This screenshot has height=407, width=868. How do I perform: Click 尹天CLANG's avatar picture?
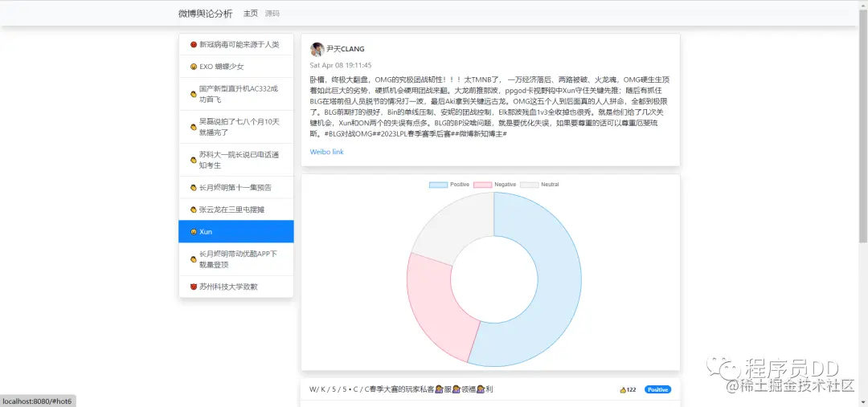tap(317, 49)
